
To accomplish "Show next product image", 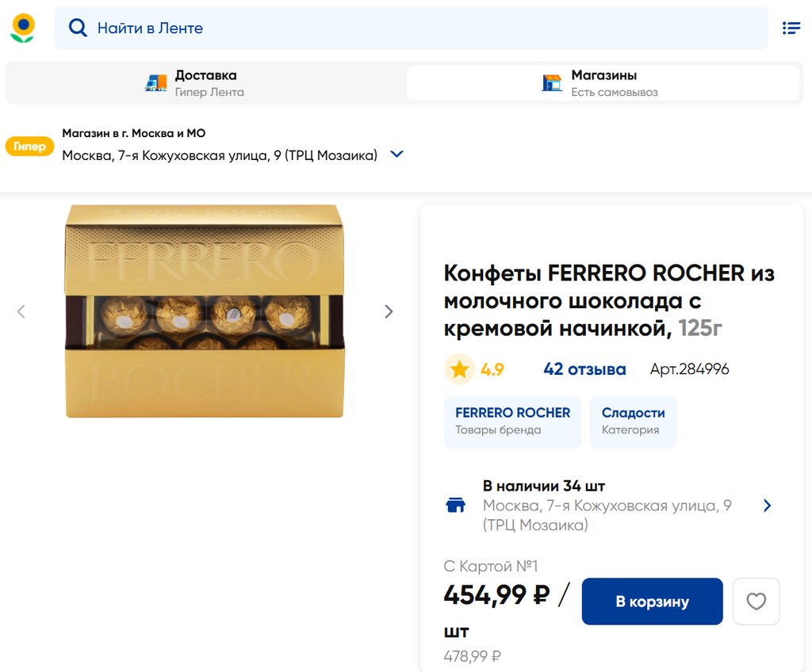I will 389,311.
